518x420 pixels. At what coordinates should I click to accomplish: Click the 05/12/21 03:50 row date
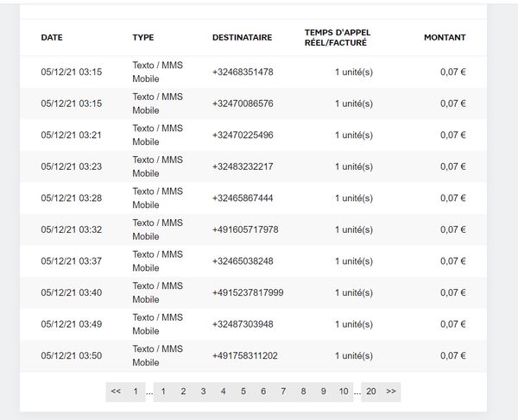71,355
